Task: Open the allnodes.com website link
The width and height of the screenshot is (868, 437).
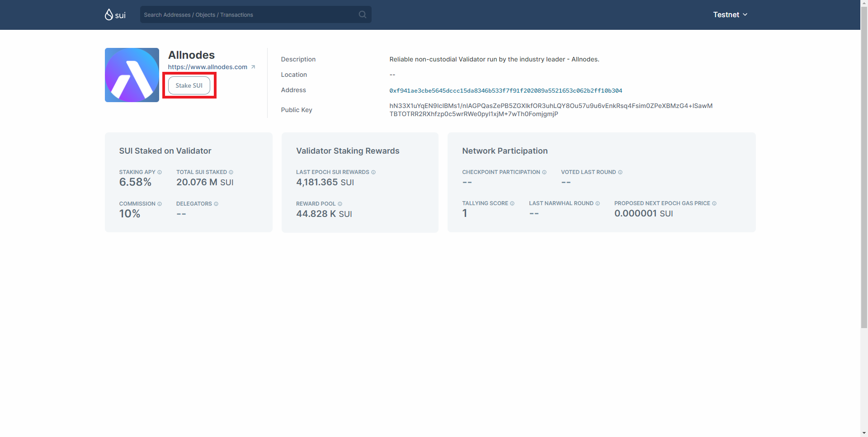Action: point(208,67)
